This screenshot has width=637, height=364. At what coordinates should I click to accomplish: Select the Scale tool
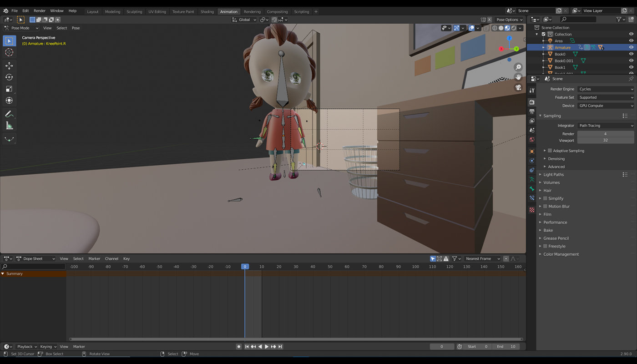9,89
